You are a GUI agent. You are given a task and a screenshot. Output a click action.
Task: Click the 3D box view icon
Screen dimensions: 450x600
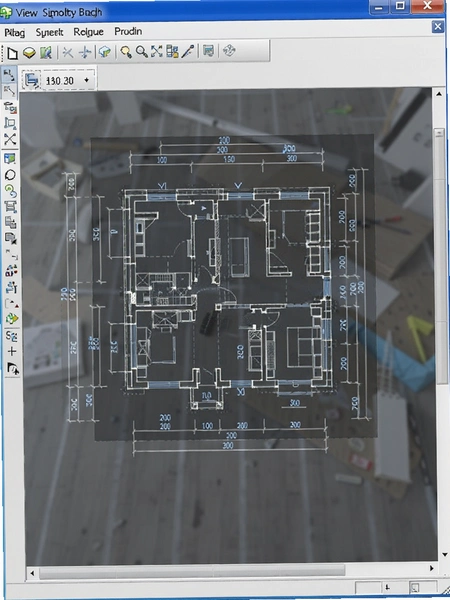[104, 52]
